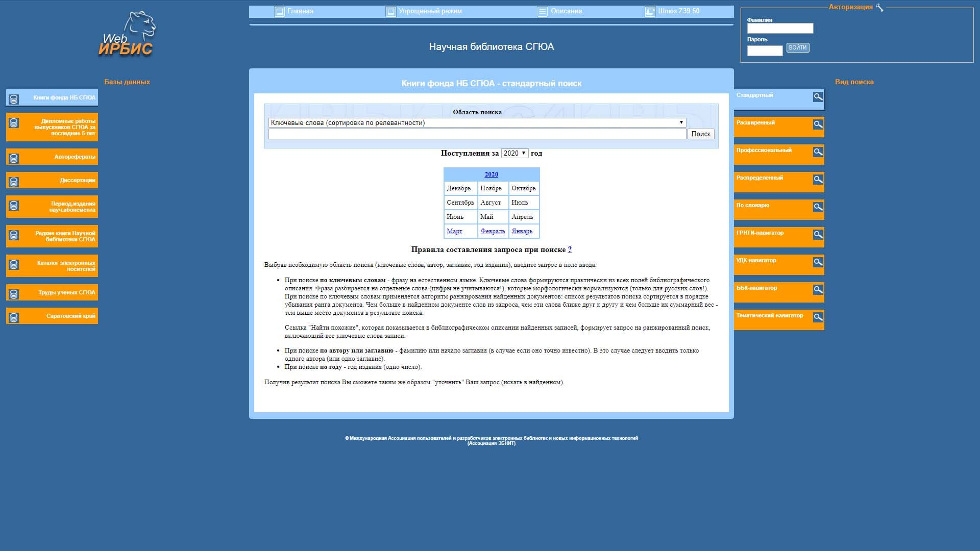Open Главная in top navigation

300,11
